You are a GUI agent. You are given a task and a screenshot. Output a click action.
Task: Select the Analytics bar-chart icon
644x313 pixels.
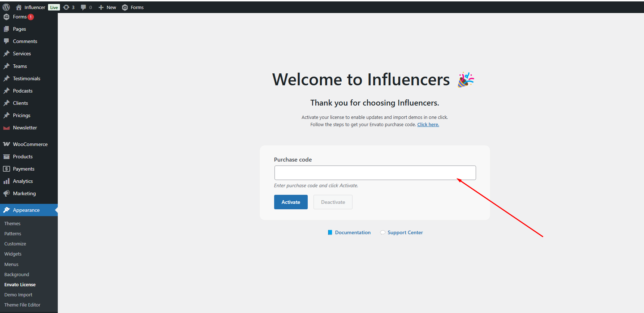[7, 181]
